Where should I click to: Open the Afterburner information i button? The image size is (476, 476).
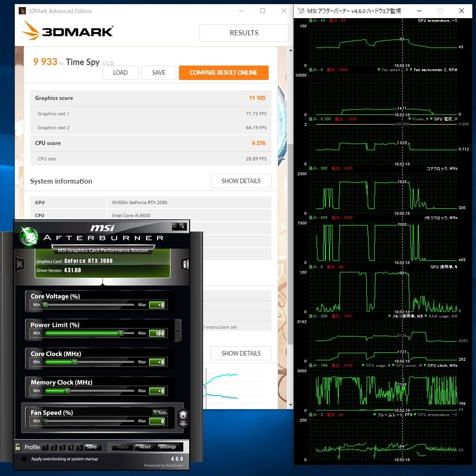pos(185,264)
